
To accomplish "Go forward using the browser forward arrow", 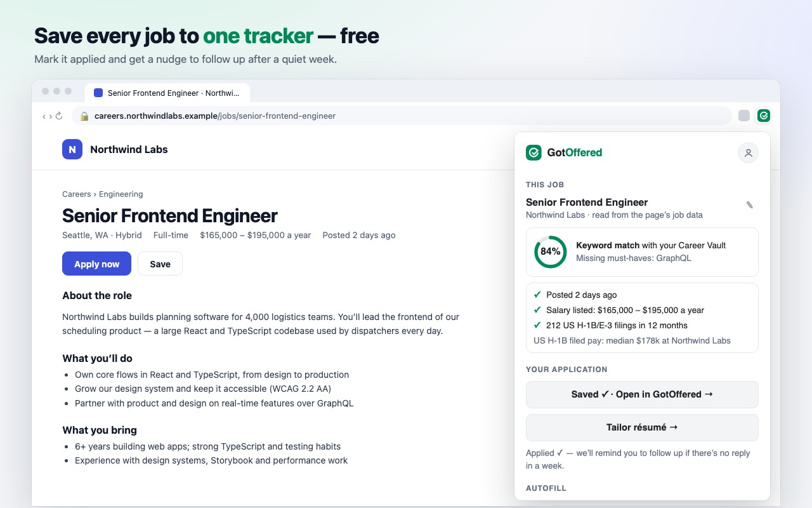I will coord(51,116).
